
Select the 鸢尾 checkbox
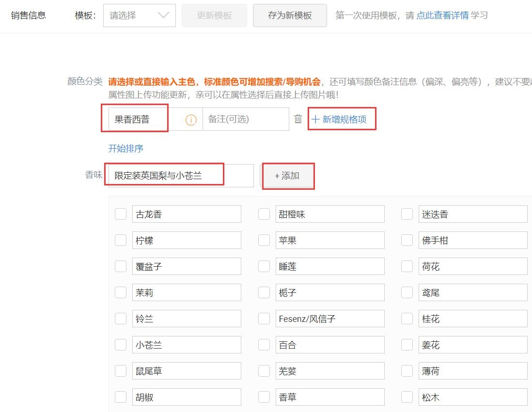(407, 292)
